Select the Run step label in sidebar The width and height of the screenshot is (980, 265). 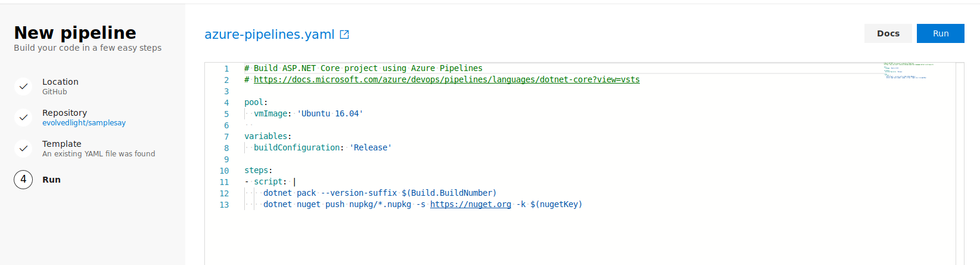(51, 180)
